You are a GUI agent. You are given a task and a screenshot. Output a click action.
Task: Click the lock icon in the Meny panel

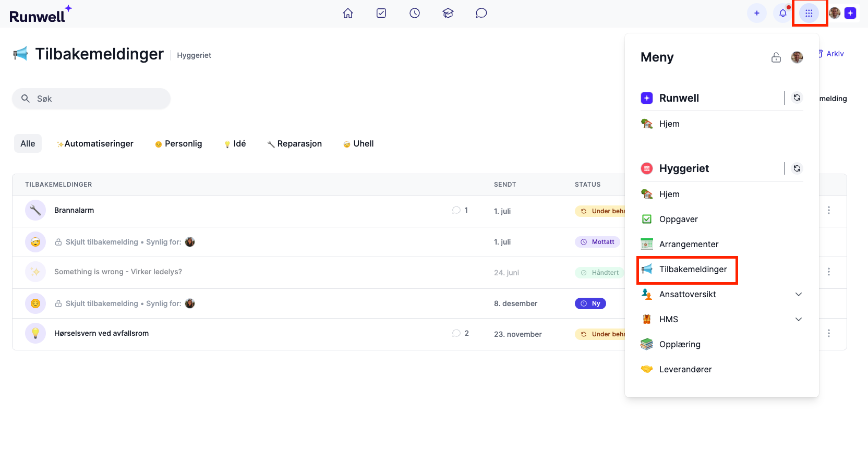[776, 57]
